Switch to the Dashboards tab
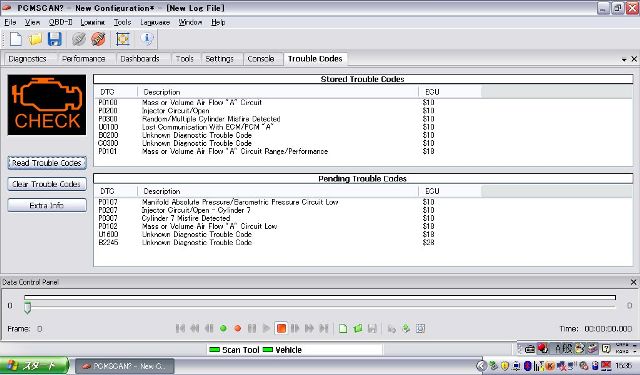 140,59
